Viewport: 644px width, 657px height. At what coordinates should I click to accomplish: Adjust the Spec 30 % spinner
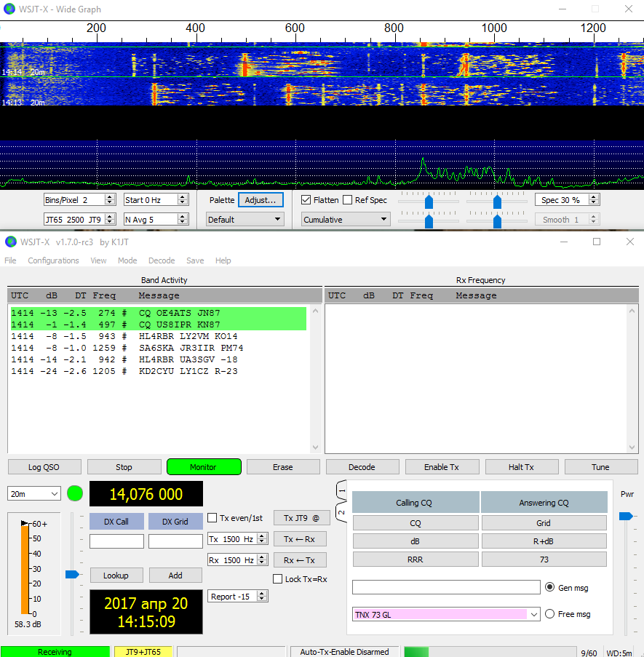pyautogui.click(x=593, y=200)
